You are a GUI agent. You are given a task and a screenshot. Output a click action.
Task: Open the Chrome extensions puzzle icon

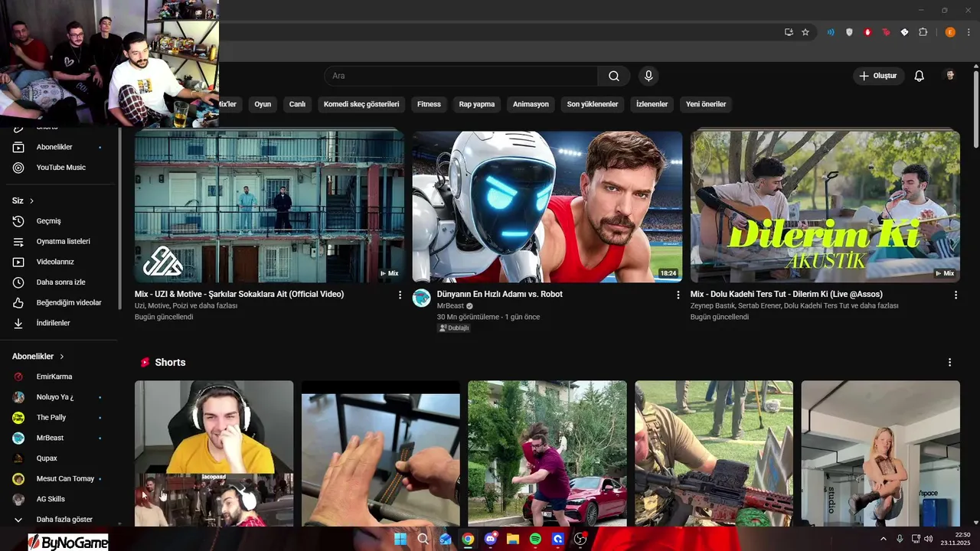[x=923, y=32]
